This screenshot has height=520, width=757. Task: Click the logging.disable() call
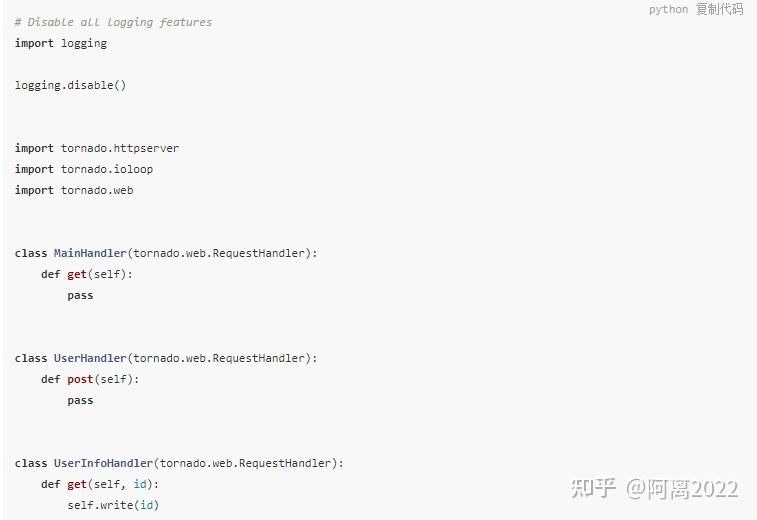point(70,85)
